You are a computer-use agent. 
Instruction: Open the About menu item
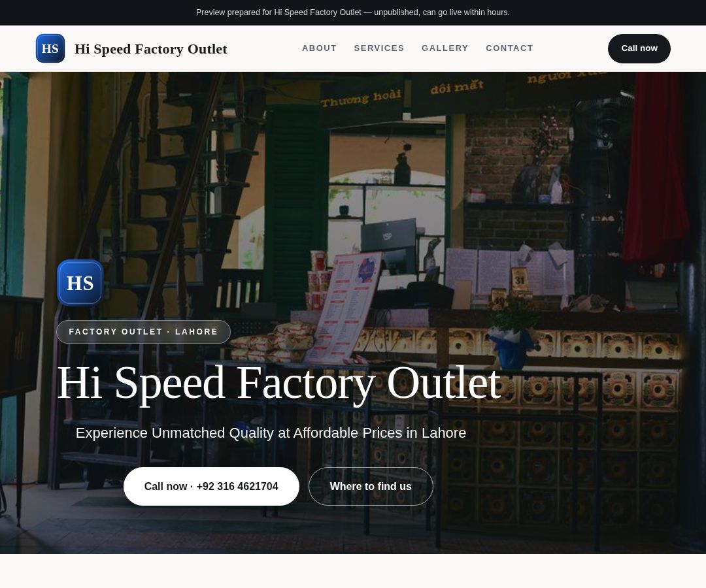coord(319,48)
